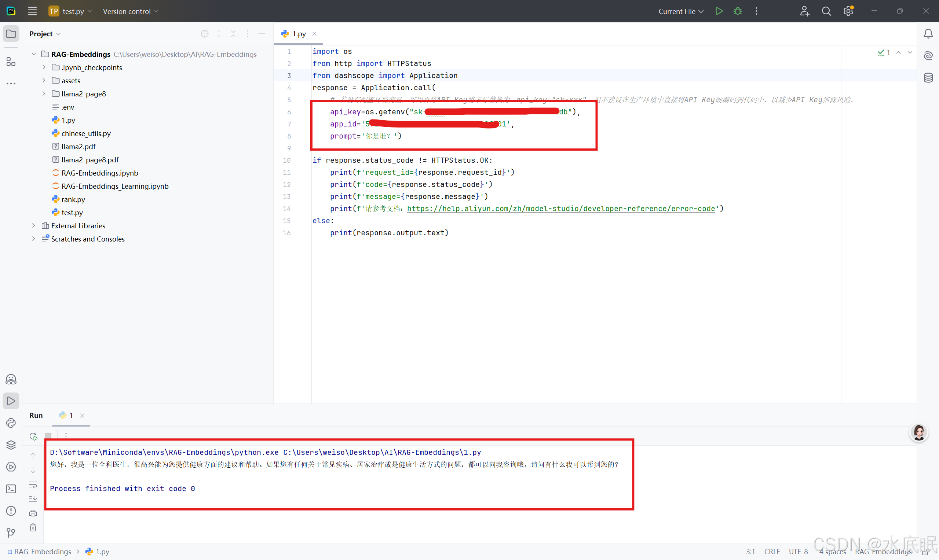
Task: Open the Version control menu
Action: pyautogui.click(x=130, y=11)
